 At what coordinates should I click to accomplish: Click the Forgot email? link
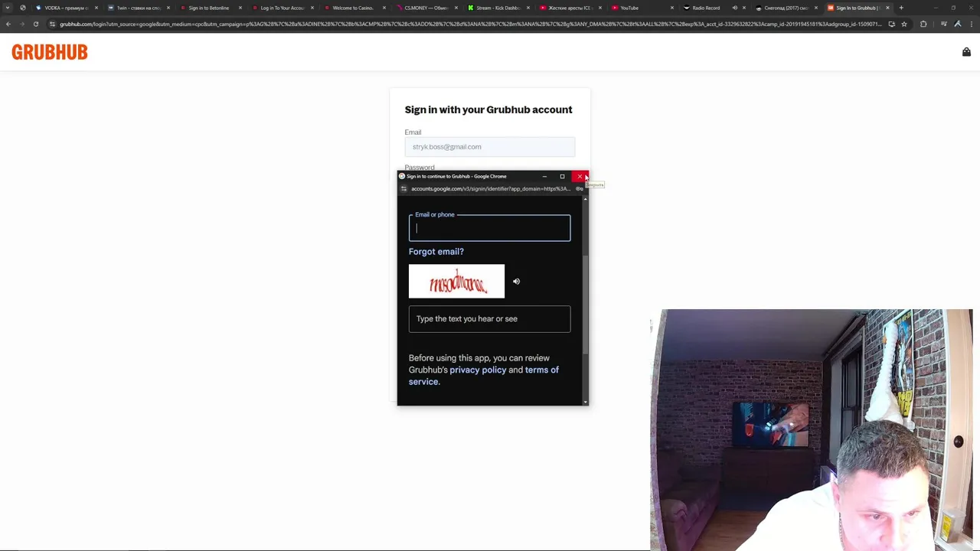point(436,252)
